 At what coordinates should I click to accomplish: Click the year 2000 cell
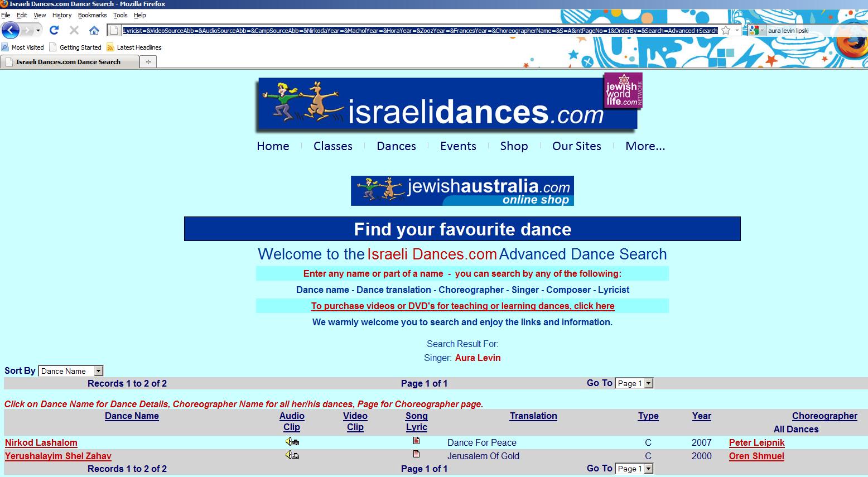pos(702,456)
